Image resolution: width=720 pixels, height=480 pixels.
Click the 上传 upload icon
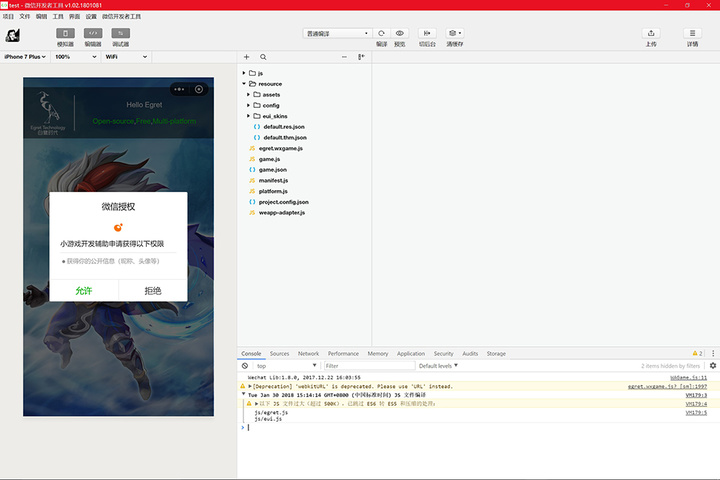pos(651,33)
